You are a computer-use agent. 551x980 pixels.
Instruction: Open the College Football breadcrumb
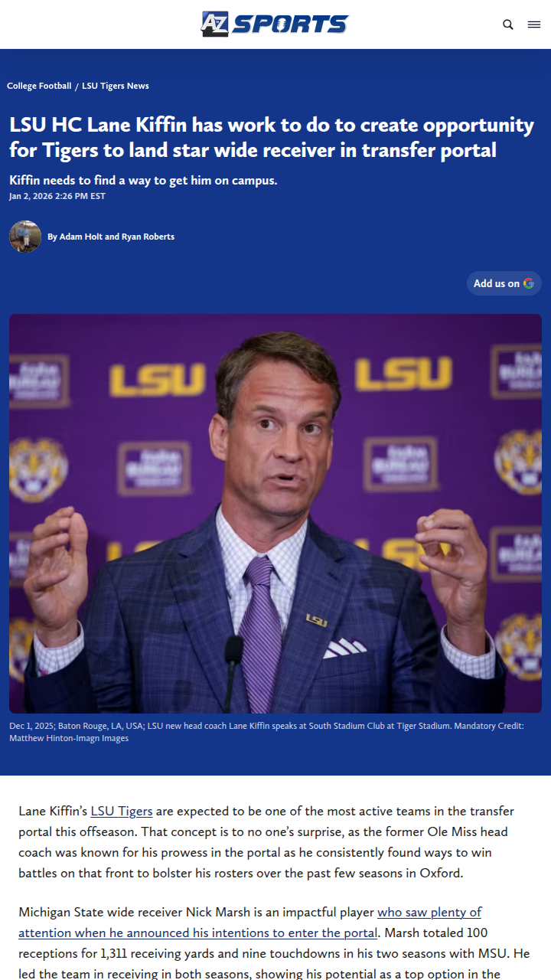coord(39,86)
